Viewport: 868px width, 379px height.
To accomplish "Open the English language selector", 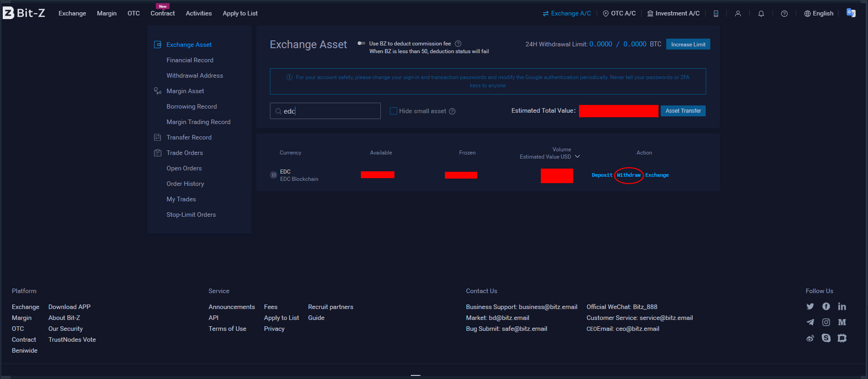I will pos(819,14).
